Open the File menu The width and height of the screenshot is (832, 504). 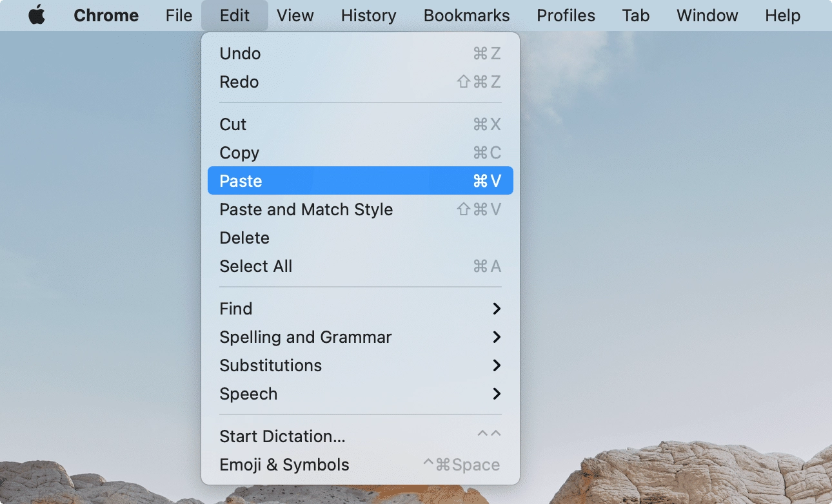click(179, 15)
